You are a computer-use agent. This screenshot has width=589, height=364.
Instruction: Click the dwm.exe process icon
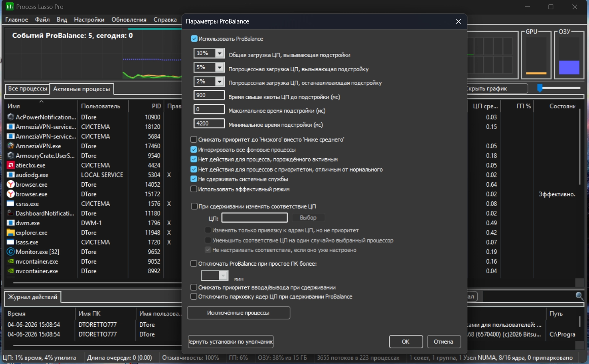(11, 223)
